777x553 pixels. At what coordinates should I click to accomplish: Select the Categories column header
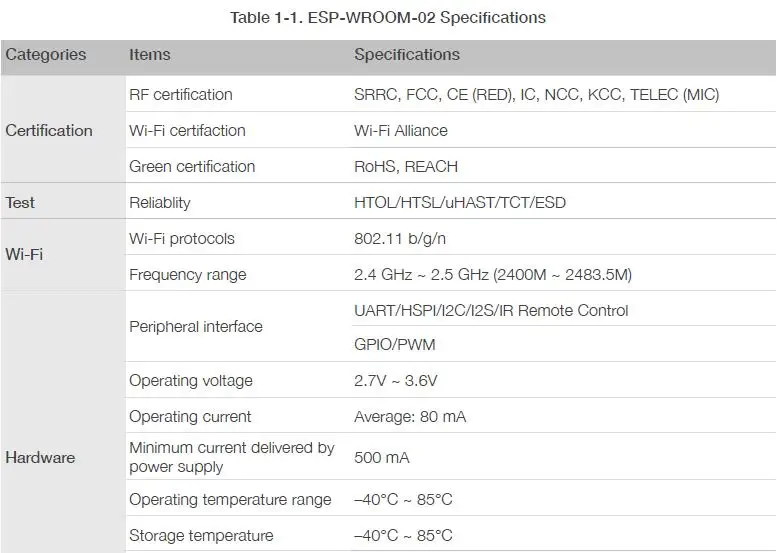[46, 55]
